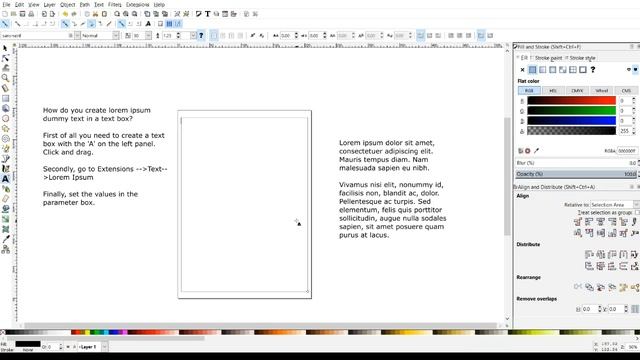Screen dimensions: 640x360
Task: Open Relative to Selection Area dropdown
Action: pos(615,204)
